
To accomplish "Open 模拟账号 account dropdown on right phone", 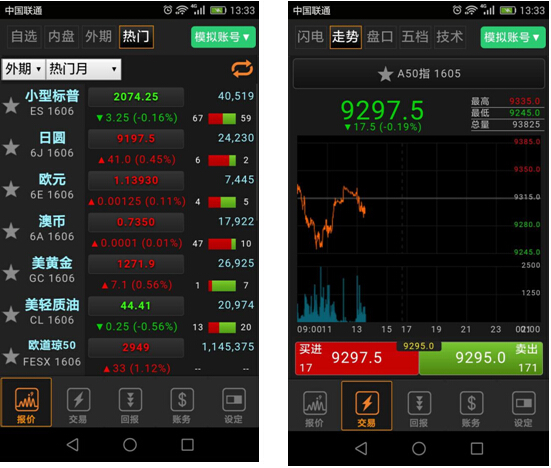I will 513,37.
